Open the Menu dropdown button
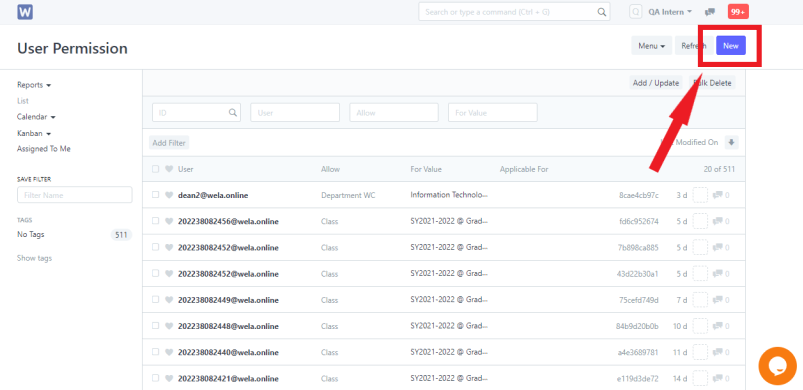803x390 pixels. pyautogui.click(x=651, y=46)
